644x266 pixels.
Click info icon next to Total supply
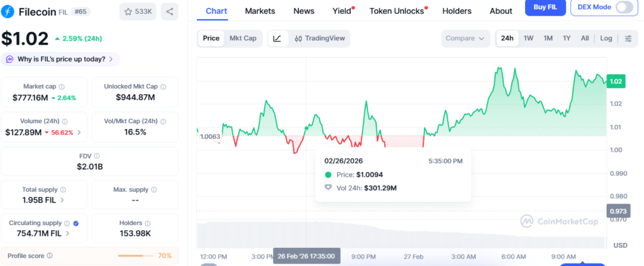pyautogui.click(x=63, y=190)
